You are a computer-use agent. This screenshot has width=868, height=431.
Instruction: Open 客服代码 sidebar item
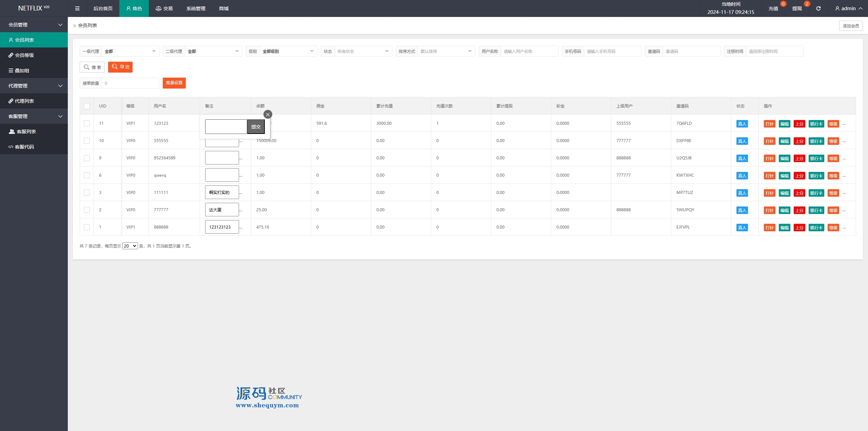[x=24, y=147]
